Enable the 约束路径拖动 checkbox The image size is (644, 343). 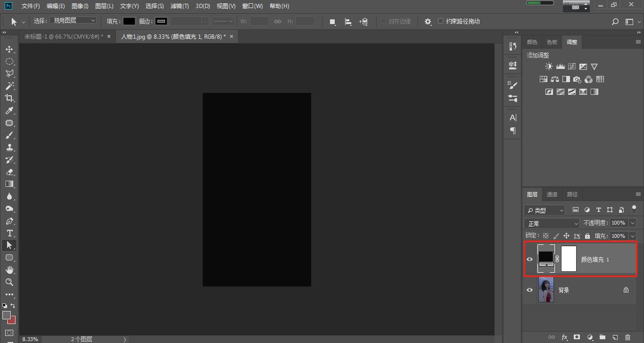[441, 21]
